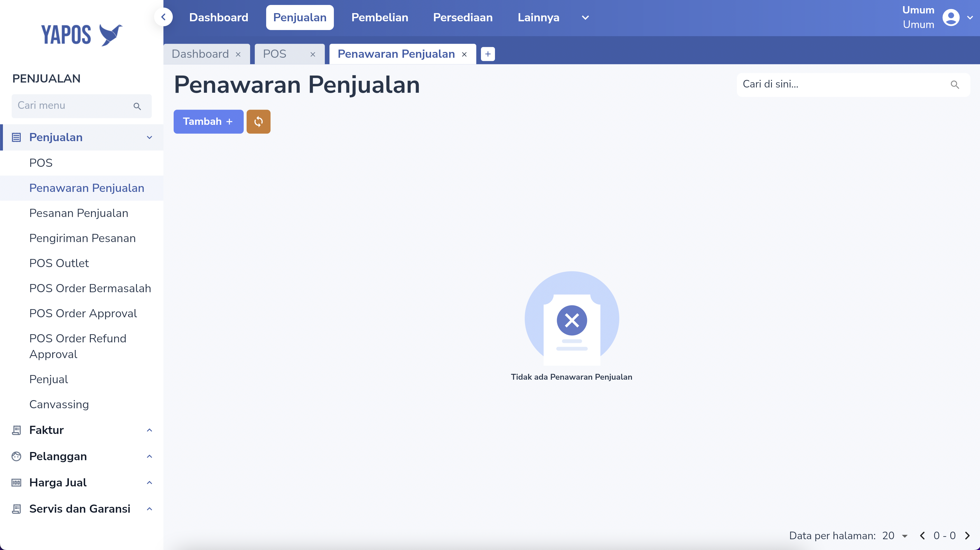Click the Pelanggan face icon
The image size is (980, 550).
click(x=16, y=456)
